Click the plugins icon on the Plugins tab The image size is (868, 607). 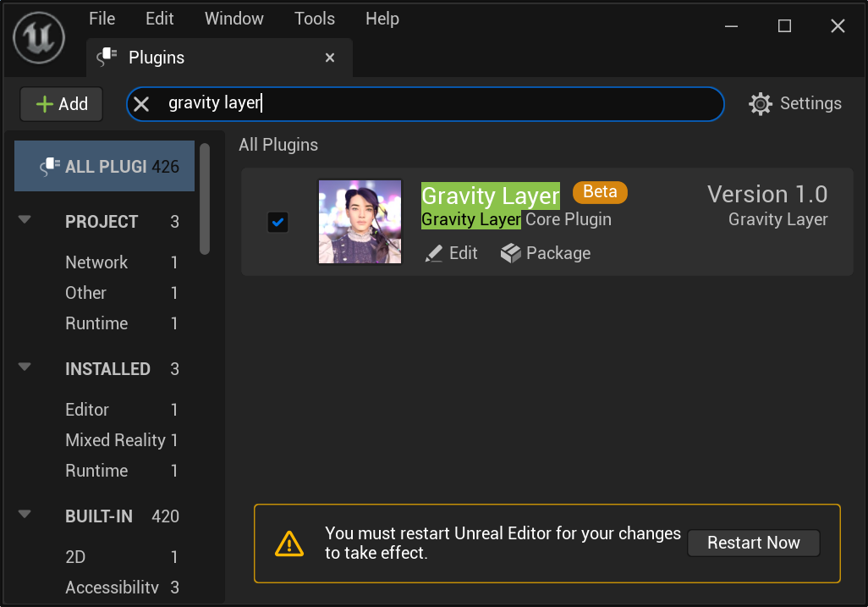[107, 58]
